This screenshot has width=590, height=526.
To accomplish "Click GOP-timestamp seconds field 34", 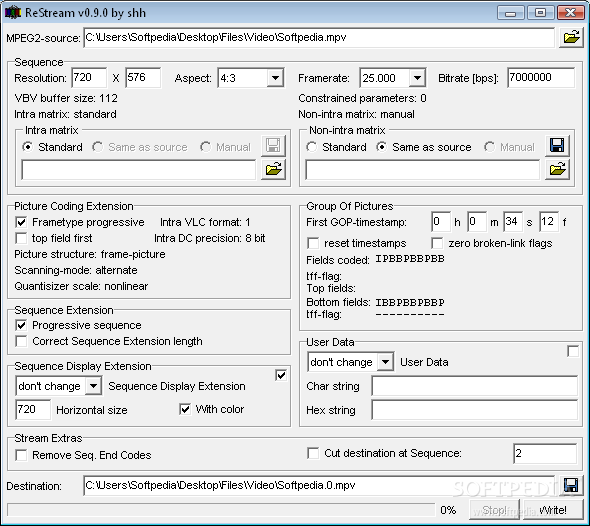I will (512, 222).
